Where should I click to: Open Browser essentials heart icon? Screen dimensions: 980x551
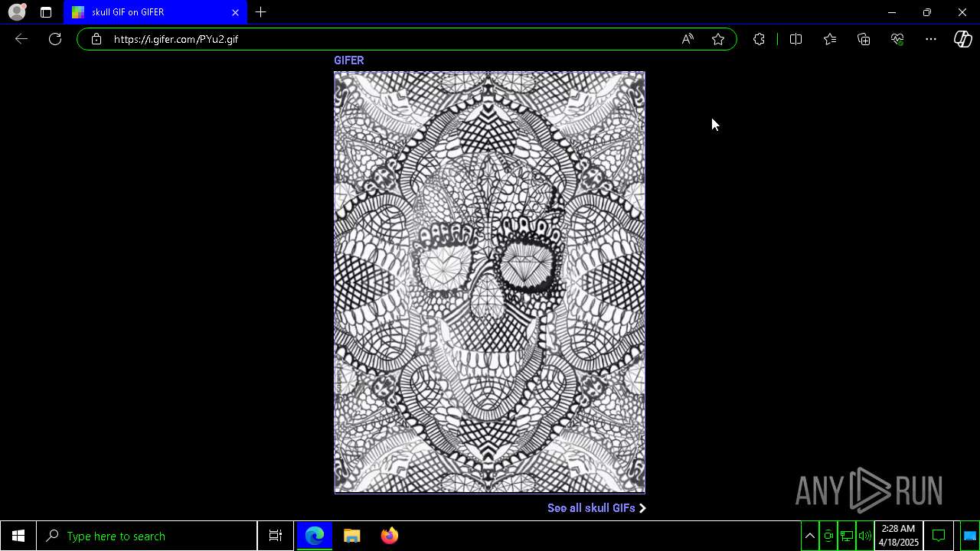pos(897,39)
